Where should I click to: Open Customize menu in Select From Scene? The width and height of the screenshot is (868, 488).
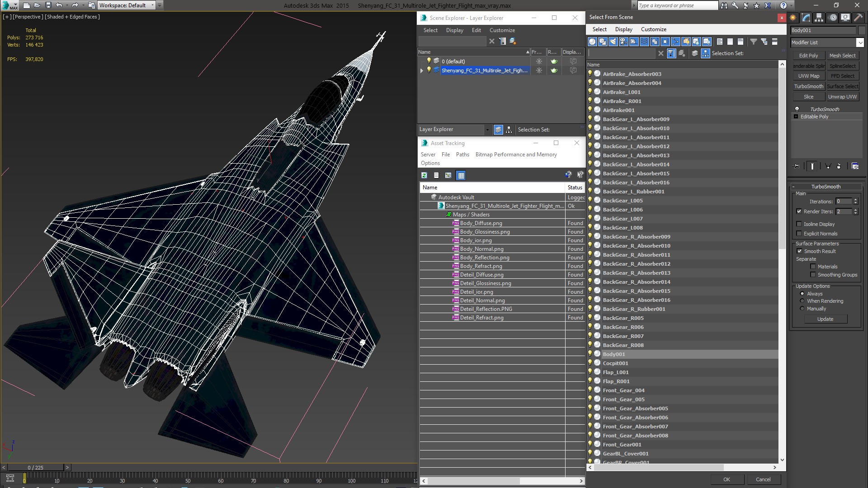[653, 29]
